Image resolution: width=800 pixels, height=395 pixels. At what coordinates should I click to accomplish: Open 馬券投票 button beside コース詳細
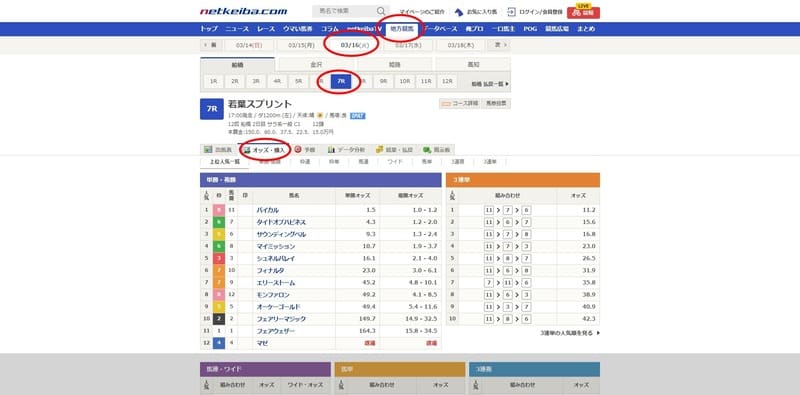point(496,104)
